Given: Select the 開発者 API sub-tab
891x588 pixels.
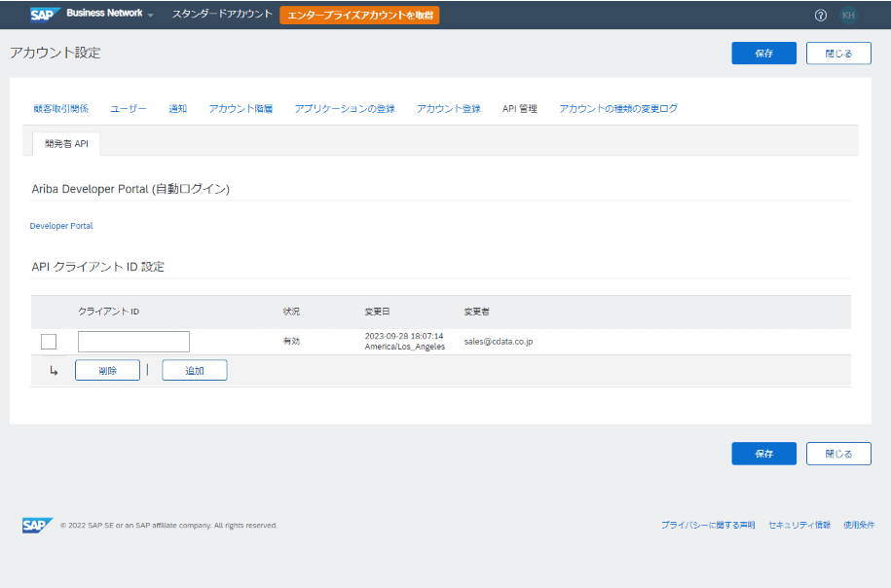Looking at the screenshot, I should pyautogui.click(x=66, y=144).
